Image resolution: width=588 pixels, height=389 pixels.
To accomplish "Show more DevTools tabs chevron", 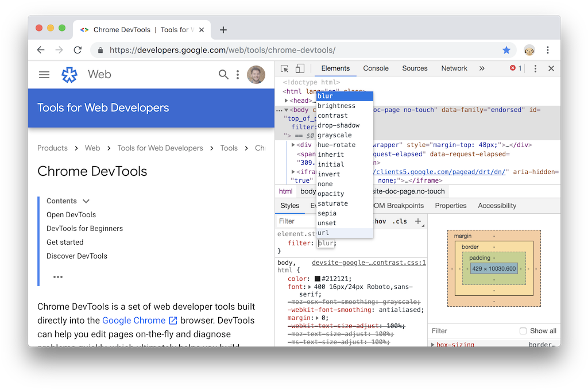I will coord(482,68).
